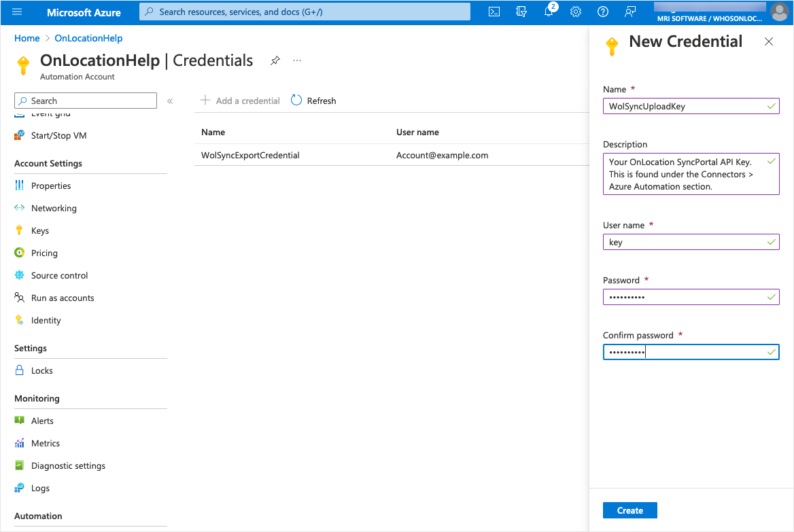
Task: Click the Logs icon in sidebar
Action: pyautogui.click(x=19, y=487)
